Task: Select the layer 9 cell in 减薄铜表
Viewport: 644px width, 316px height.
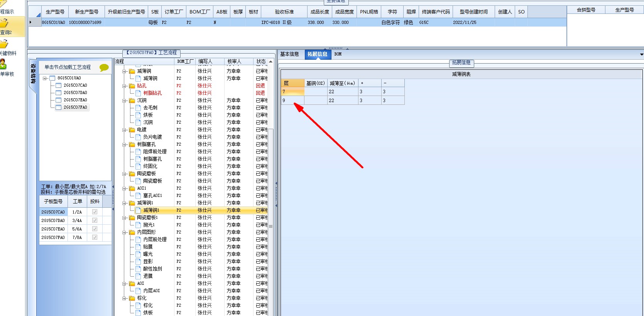Action: pyautogui.click(x=293, y=101)
